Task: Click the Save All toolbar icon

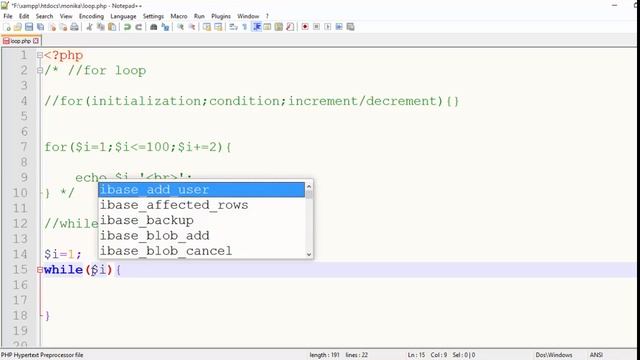Action: [40, 27]
